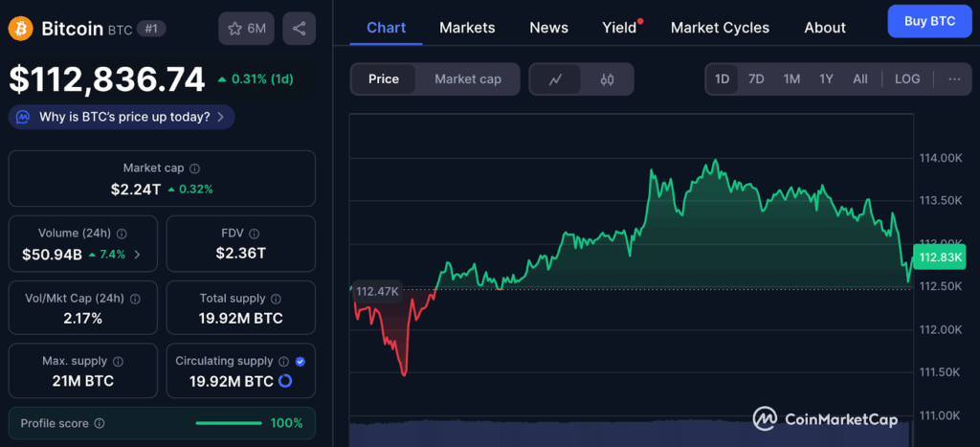The width and height of the screenshot is (980, 447).
Task: Select the 7D time range
Action: (x=756, y=79)
